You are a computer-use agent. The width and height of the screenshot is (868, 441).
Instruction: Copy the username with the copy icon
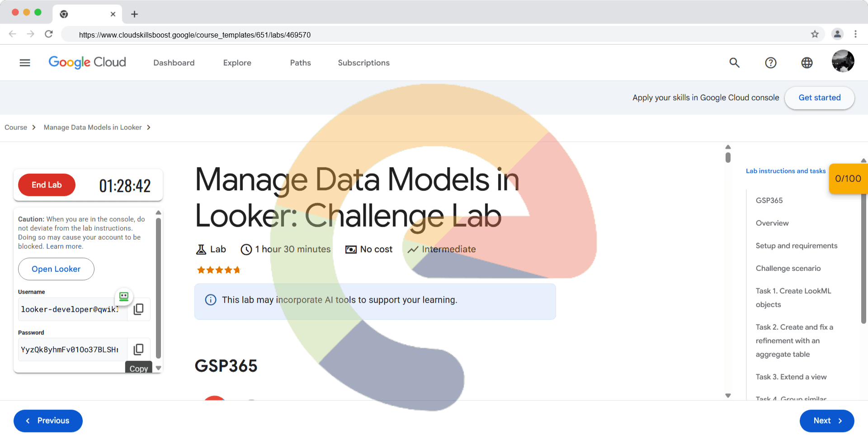[139, 309]
